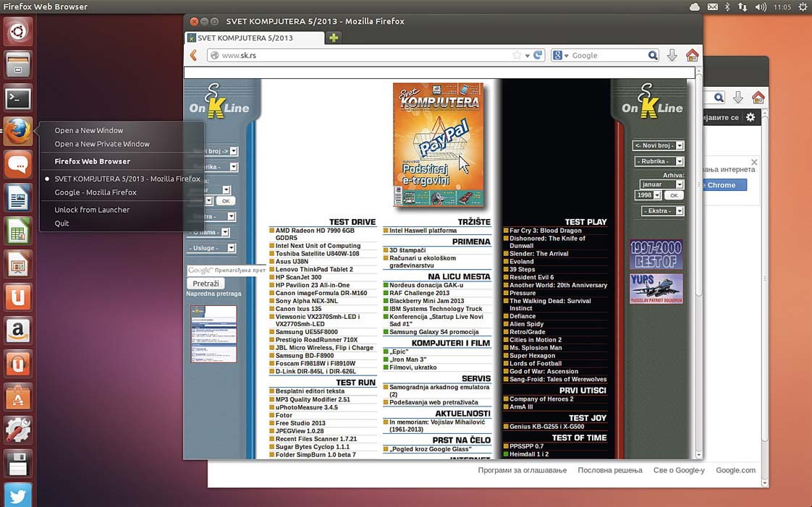Open the URL bar history dropdown arrow
The width and height of the screenshot is (812, 507).
click(527, 56)
